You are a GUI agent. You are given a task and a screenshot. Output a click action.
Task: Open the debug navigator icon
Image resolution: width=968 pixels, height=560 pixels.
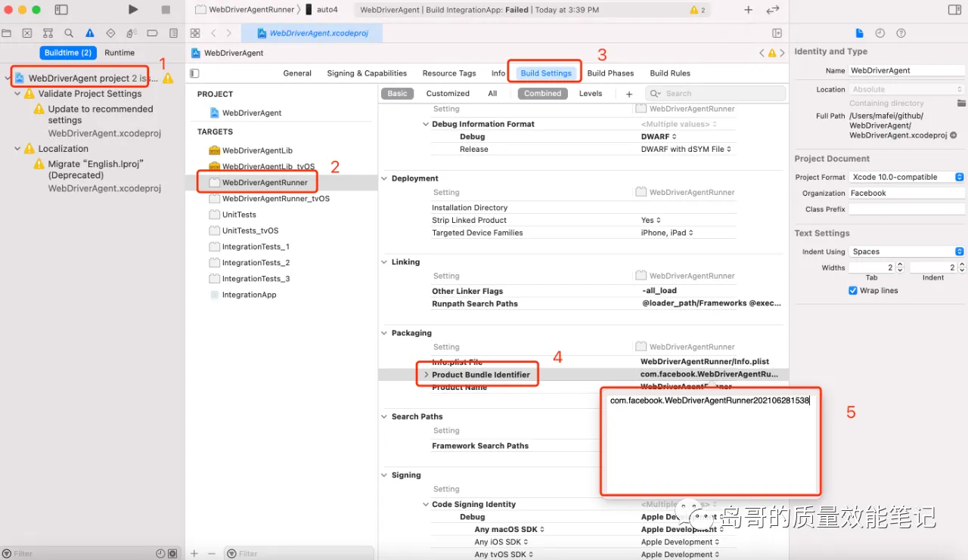[132, 33]
